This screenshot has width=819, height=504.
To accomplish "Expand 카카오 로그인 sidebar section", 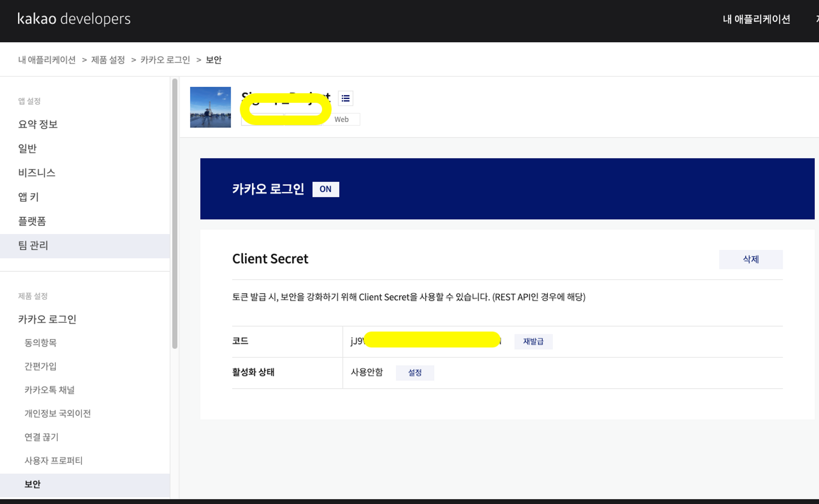I will coord(47,319).
